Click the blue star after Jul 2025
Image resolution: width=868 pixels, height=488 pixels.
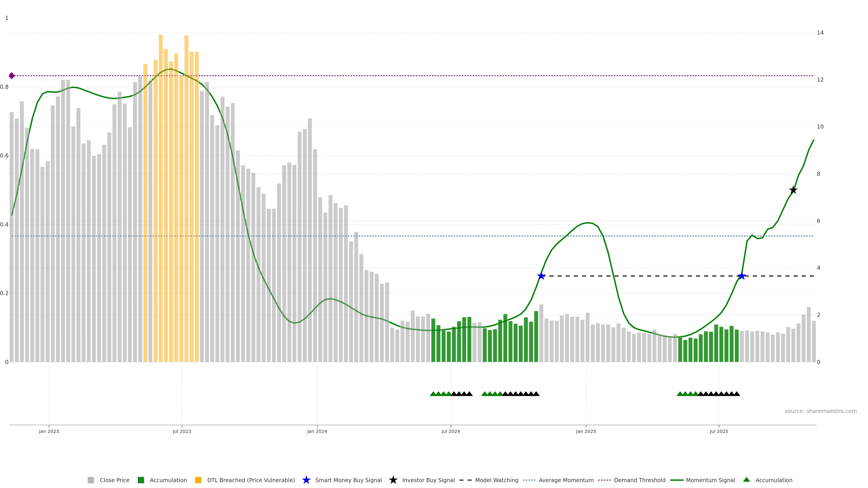[742, 276]
